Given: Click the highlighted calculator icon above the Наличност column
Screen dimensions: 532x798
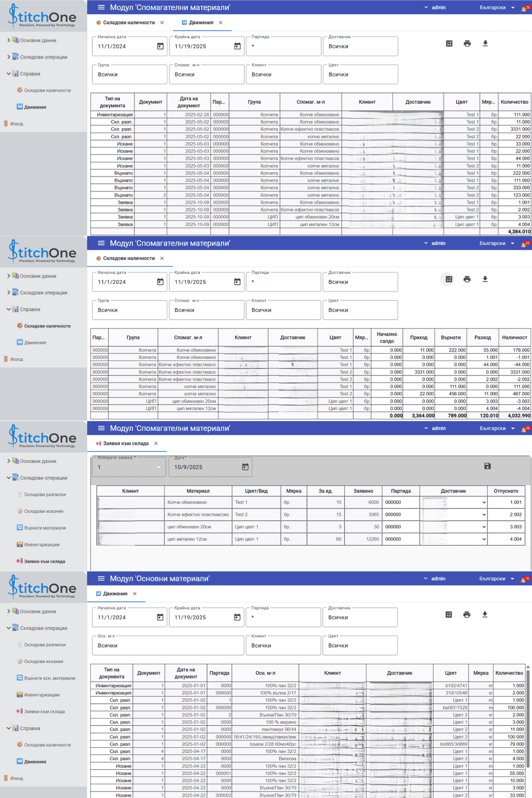Looking at the screenshot, I should pyautogui.click(x=449, y=279).
